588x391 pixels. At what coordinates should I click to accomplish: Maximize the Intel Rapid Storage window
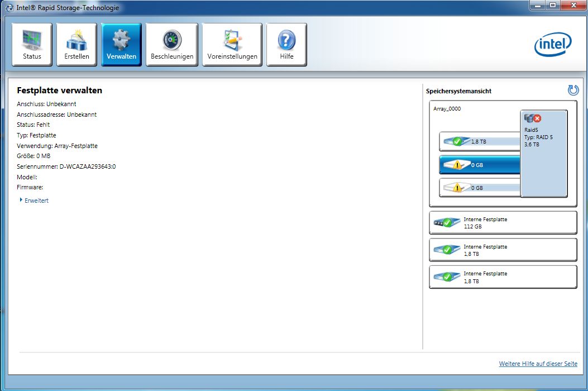(x=553, y=5)
